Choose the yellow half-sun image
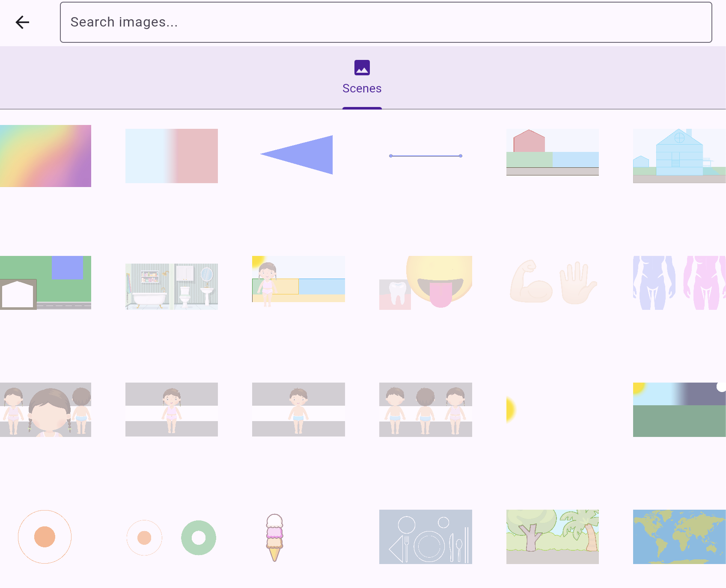 [511, 410]
